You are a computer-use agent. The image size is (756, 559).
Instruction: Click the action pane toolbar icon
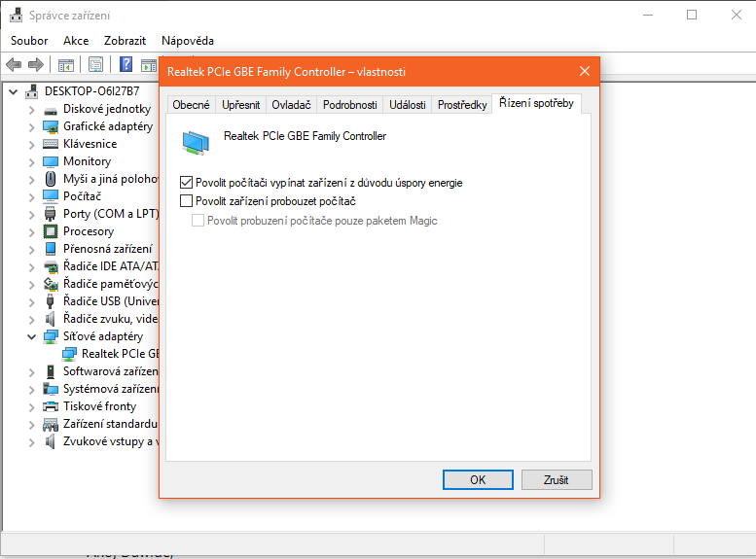pyautogui.click(x=149, y=64)
